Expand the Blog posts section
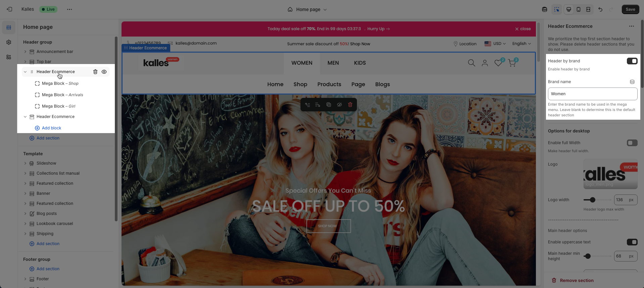This screenshot has height=288, width=644. pyautogui.click(x=25, y=214)
